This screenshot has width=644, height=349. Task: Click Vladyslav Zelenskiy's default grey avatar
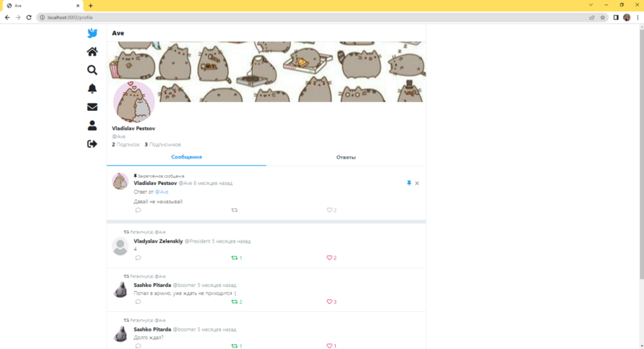(x=120, y=246)
